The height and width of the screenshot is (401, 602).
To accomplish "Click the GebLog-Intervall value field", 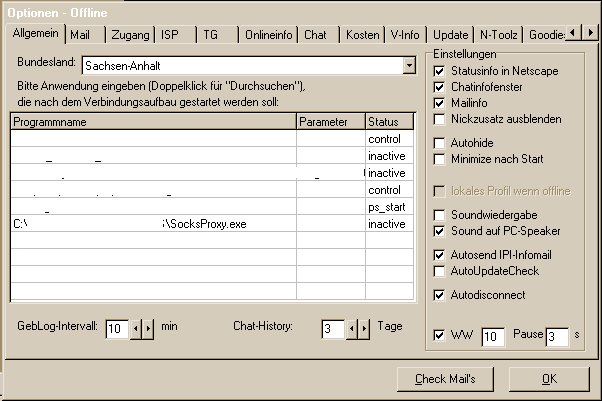I will coord(117,329).
